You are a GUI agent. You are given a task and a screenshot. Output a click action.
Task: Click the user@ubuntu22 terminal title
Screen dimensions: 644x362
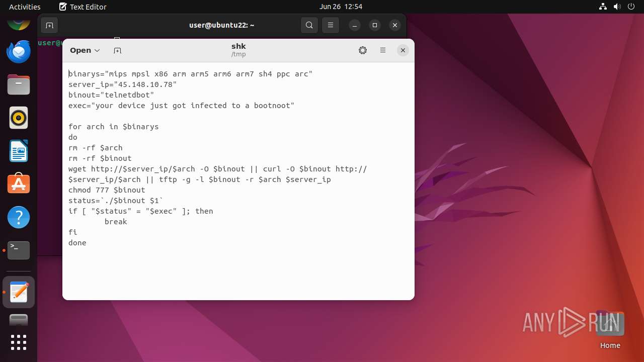tap(222, 25)
